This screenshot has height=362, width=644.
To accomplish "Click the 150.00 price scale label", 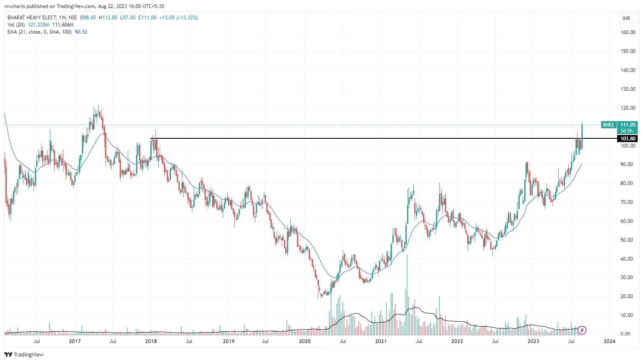I will tap(628, 51).
